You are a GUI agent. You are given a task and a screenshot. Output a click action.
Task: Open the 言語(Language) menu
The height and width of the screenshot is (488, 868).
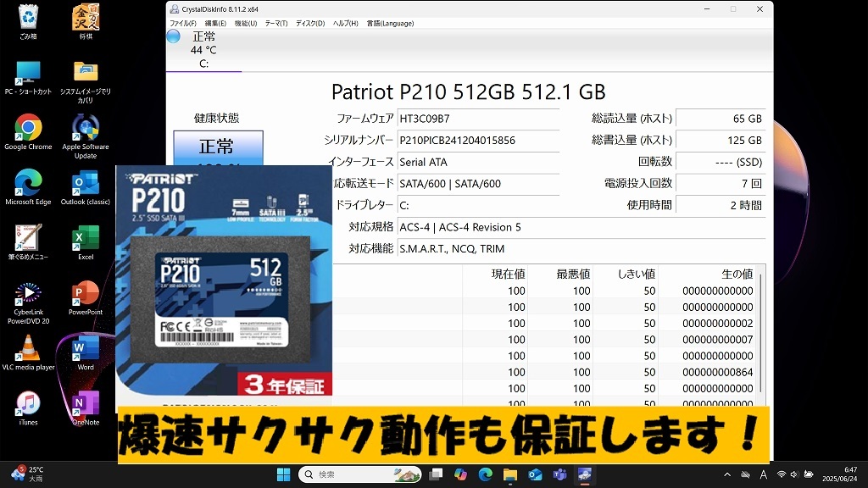point(390,23)
